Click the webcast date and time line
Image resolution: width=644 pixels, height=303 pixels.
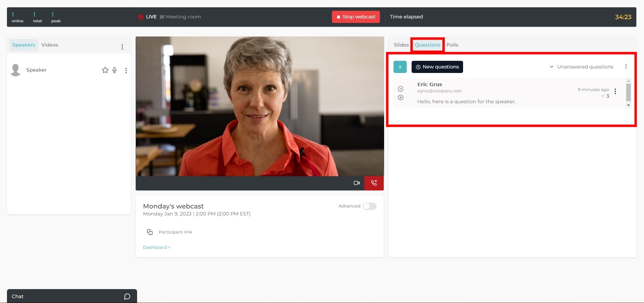[197, 214]
